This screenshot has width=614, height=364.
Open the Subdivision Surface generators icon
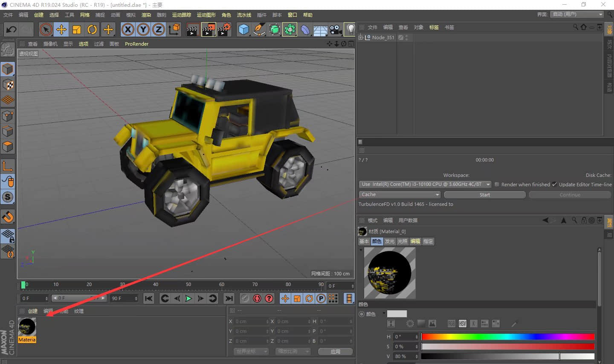275,29
